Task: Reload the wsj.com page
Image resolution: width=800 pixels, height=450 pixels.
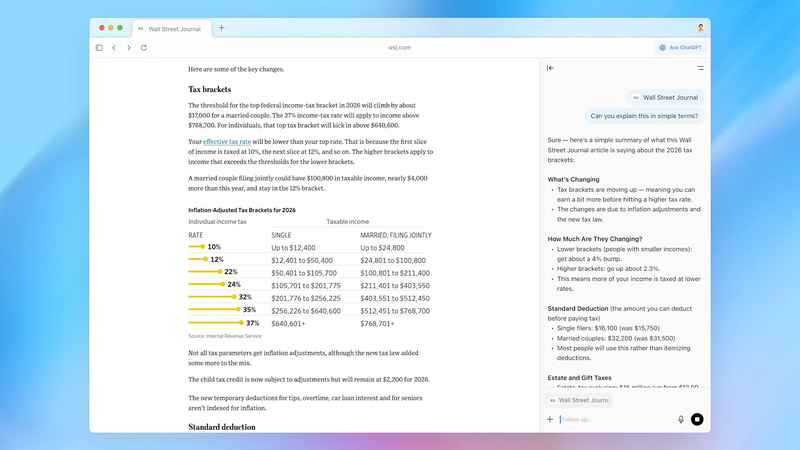Action: pyautogui.click(x=144, y=47)
